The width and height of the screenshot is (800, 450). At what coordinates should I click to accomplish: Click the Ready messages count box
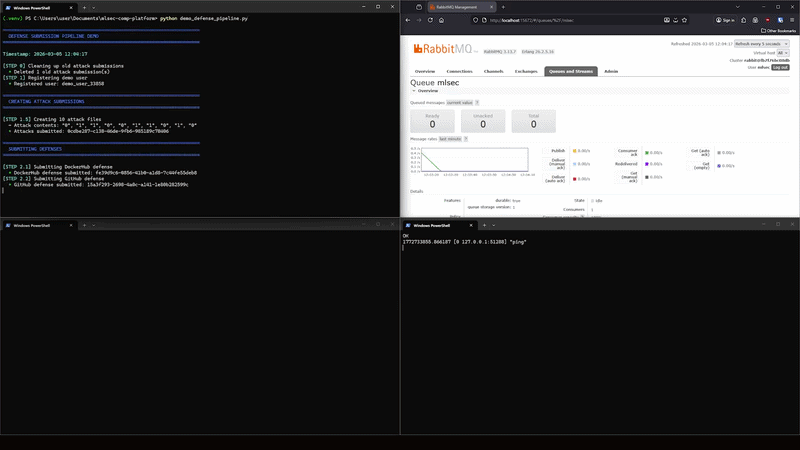432,121
